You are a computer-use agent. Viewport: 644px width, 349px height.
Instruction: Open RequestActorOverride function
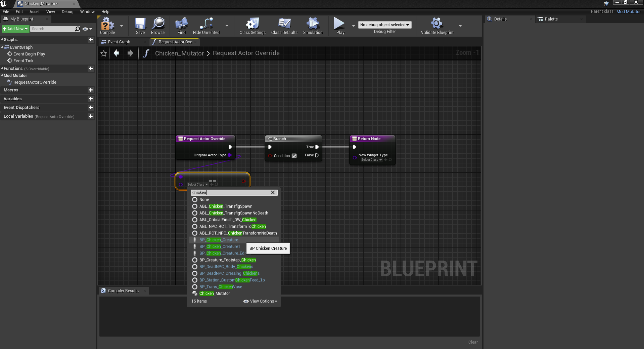(35, 82)
